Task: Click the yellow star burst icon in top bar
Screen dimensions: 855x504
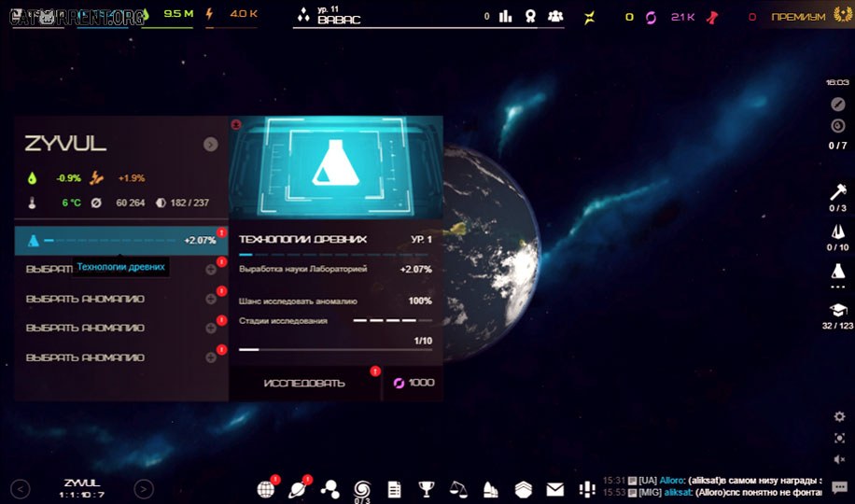Action: (x=590, y=18)
